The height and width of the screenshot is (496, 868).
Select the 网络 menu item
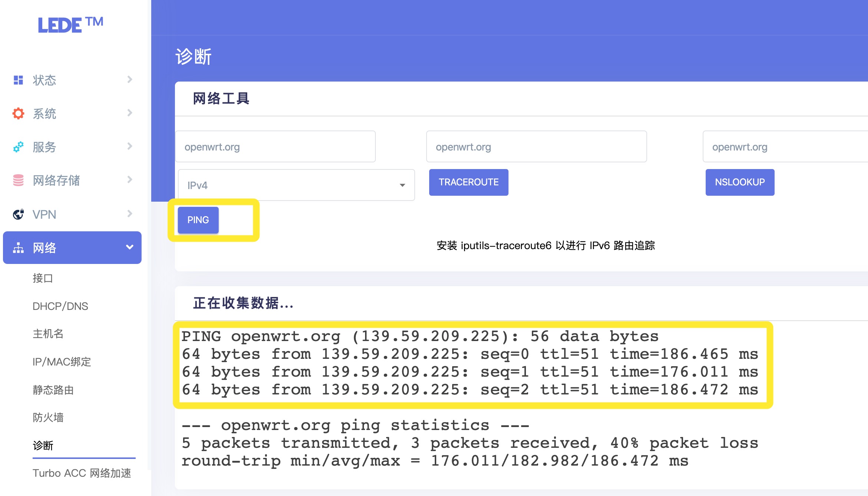(x=72, y=248)
